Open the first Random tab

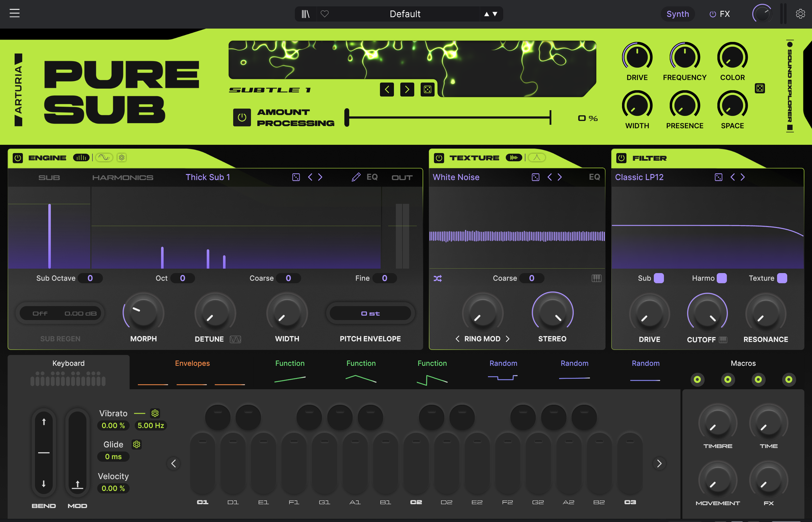click(503, 372)
